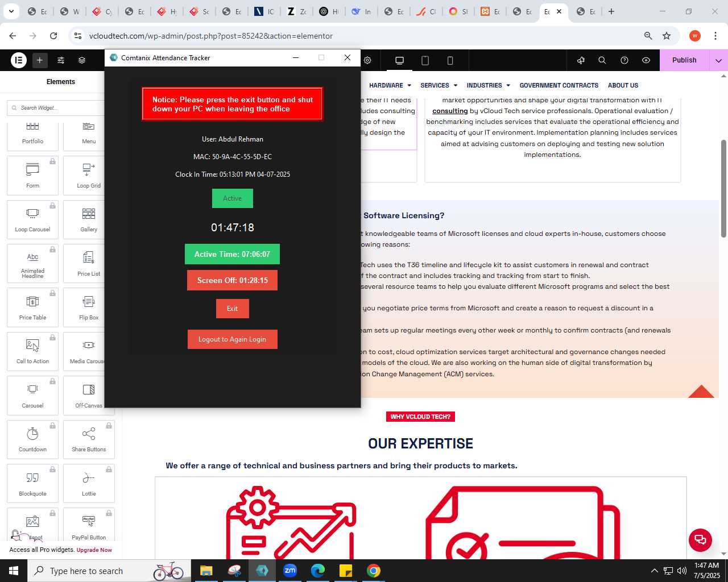The image size is (728, 582).
Task: Show hidden system tray icons
Action: point(654,571)
